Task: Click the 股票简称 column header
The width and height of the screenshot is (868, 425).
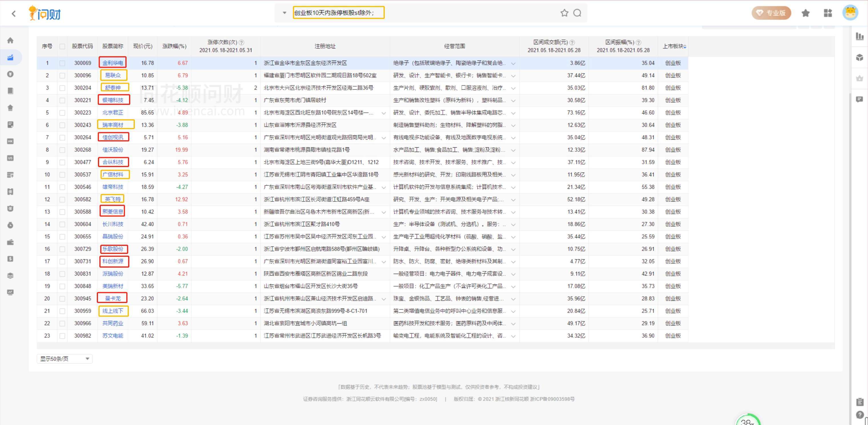Action: (x=113, y=46)
